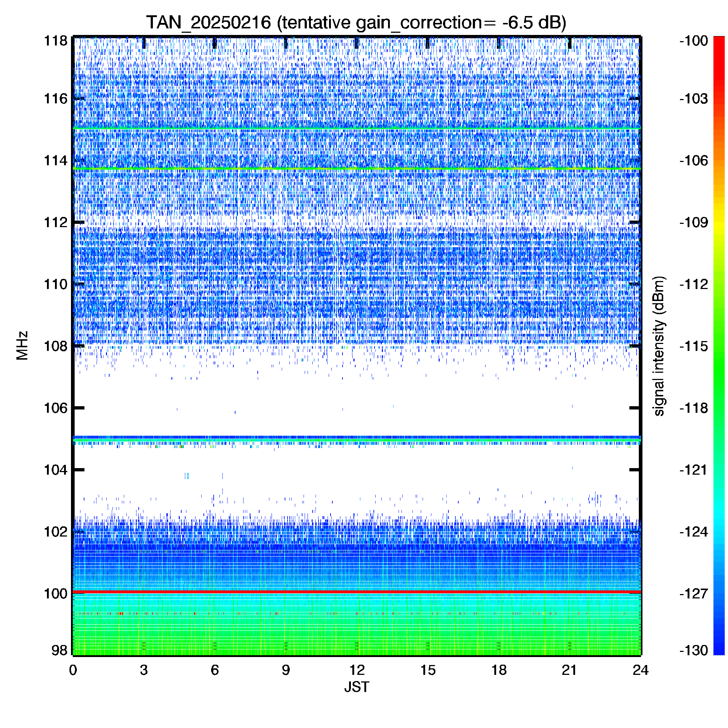Click the 0 hour x-axis label

coord(73,670)
